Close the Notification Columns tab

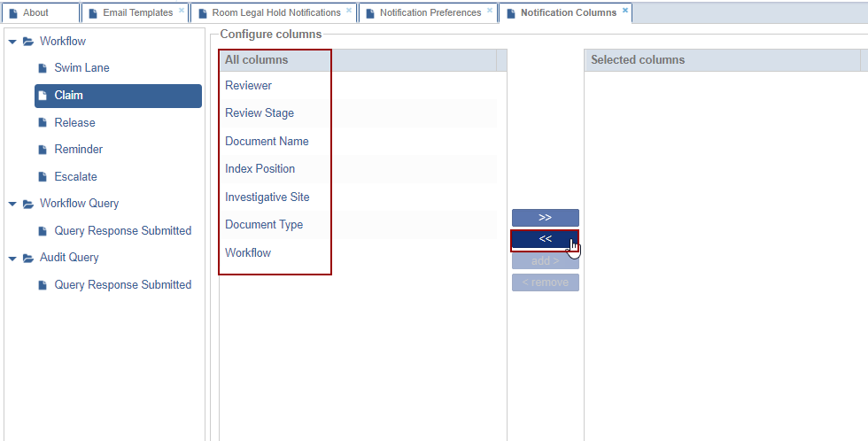click(625, 11)
